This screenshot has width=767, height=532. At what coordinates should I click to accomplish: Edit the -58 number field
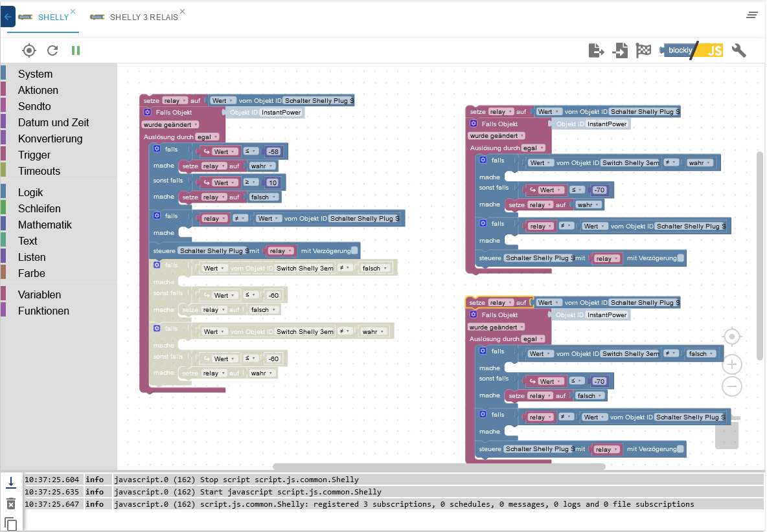click(273, 151)
